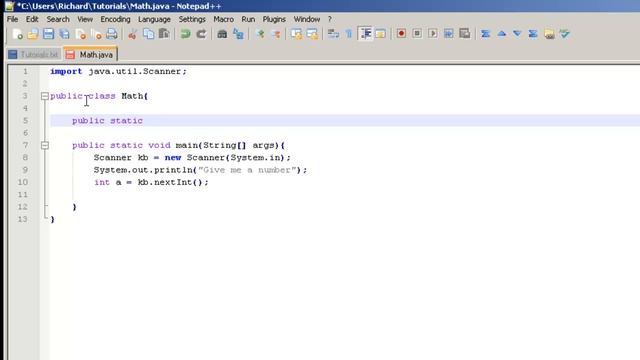
Task: Click the blue up-triangle toolbar icon
Action: pyautogui.click(x=502, y=34)
